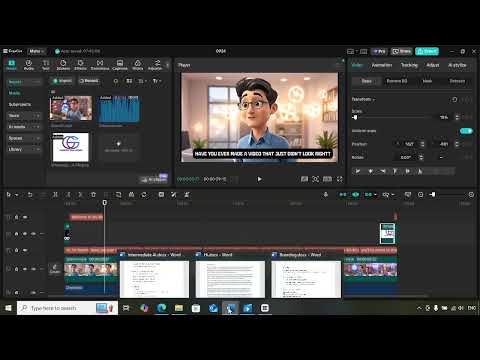The height and width of the screenshot is (360, 480).
Task: Switch to the AI stylize tab
Action: point(457,65)
